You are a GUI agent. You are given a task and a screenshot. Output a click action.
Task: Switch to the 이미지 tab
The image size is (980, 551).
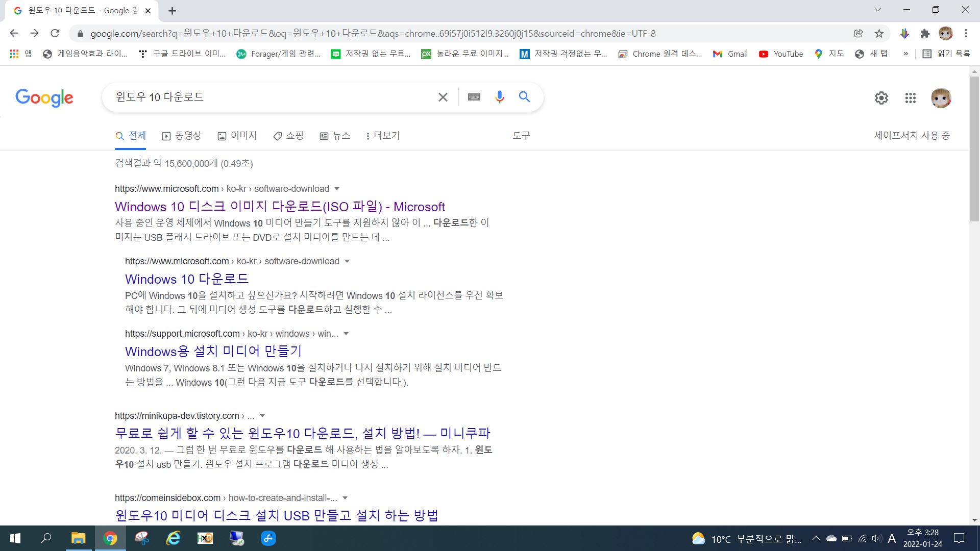tap(237, 136)
